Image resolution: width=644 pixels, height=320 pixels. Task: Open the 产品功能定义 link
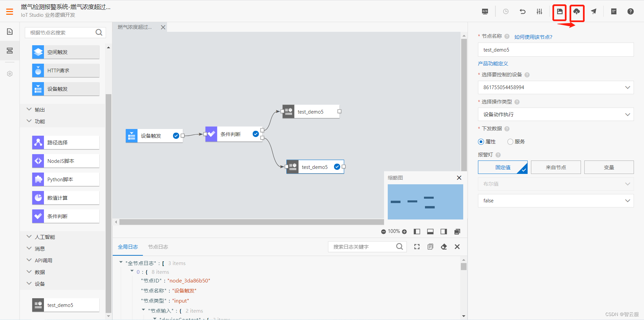click(493, 64)
